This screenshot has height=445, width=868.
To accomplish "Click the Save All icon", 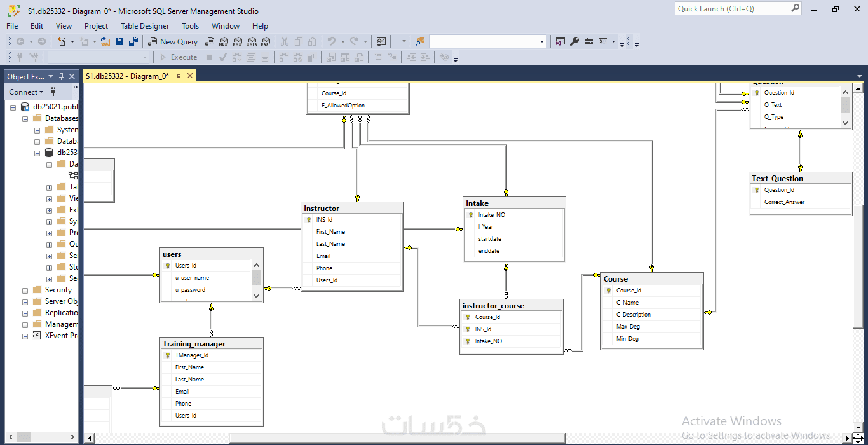I will tap(133, 41).
